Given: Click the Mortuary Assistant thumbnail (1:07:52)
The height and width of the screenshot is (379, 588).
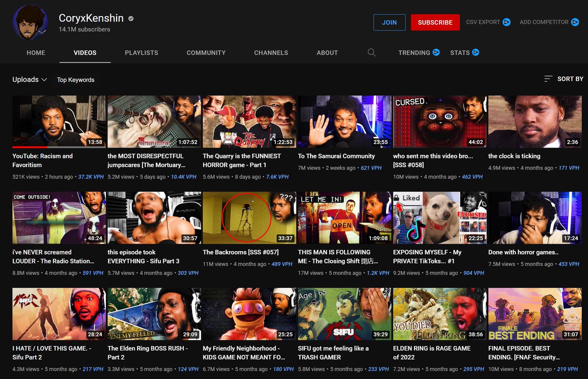Looking at the screenshot, I should [154, 122].
